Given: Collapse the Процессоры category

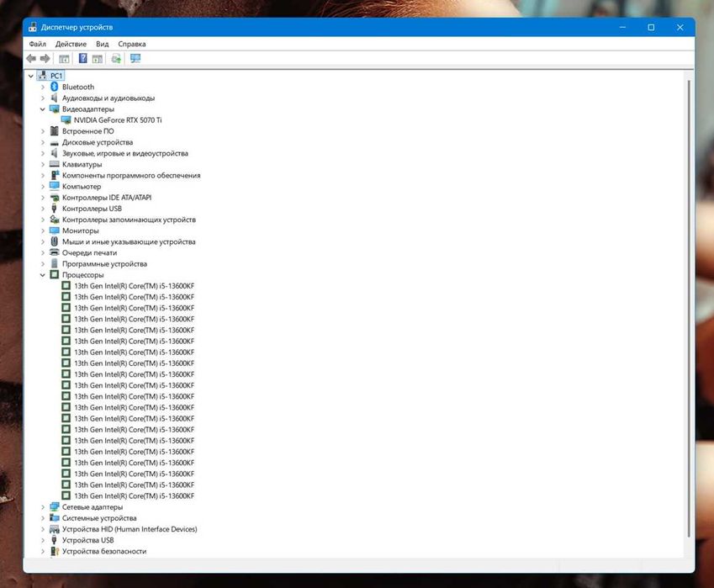Looking at the screenshot, I should pyautogui.click(x=42, y=274).
